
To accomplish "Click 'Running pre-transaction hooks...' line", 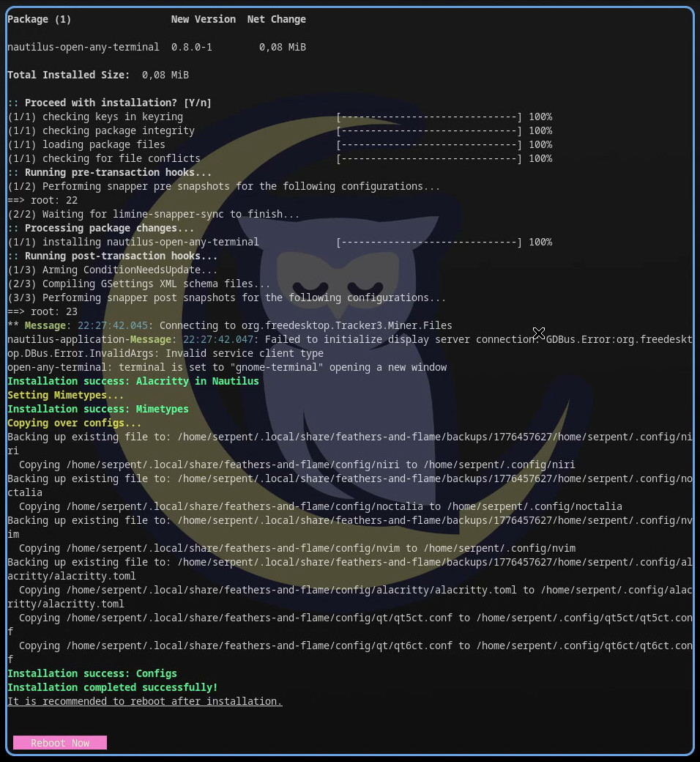I will [109, 172].
